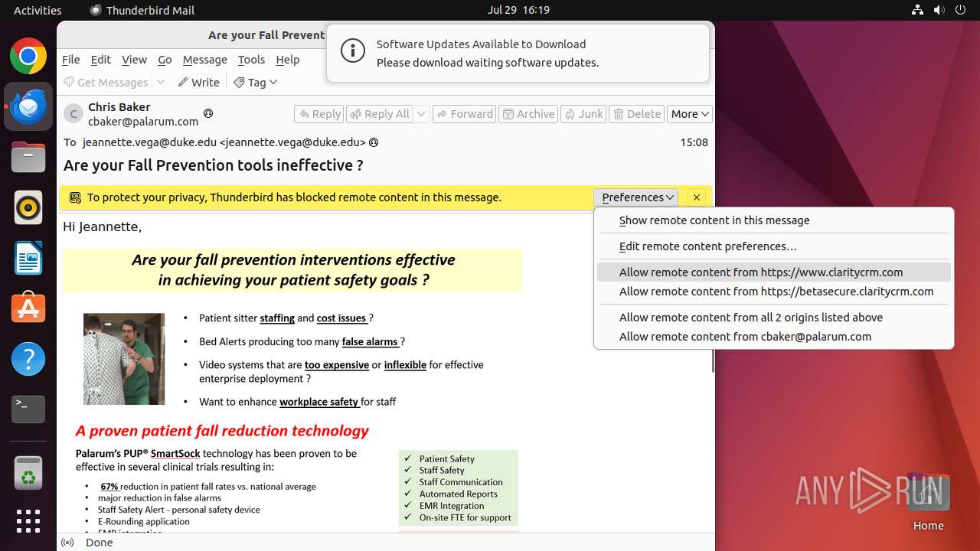This screenshot has height=551, width=980.
Task: Open the Tools menu
Action: tap(251, 60)
